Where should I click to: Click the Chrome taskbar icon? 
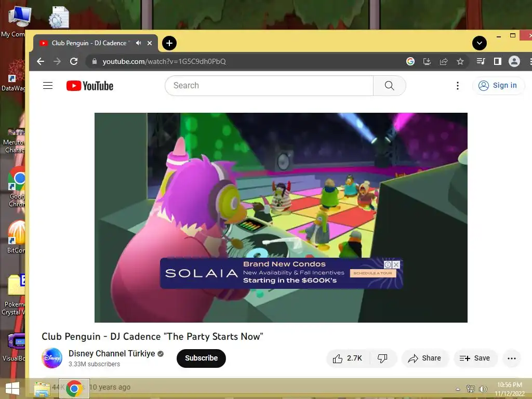pyautogui.click(x=74, y=389)
